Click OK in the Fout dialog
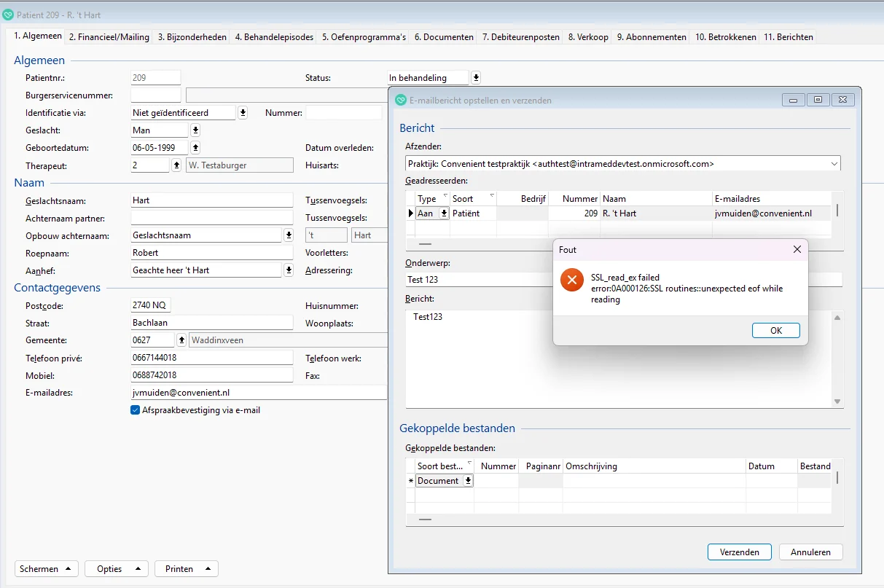The height and width of the screenshot is (588, 884). coord(776,331)
